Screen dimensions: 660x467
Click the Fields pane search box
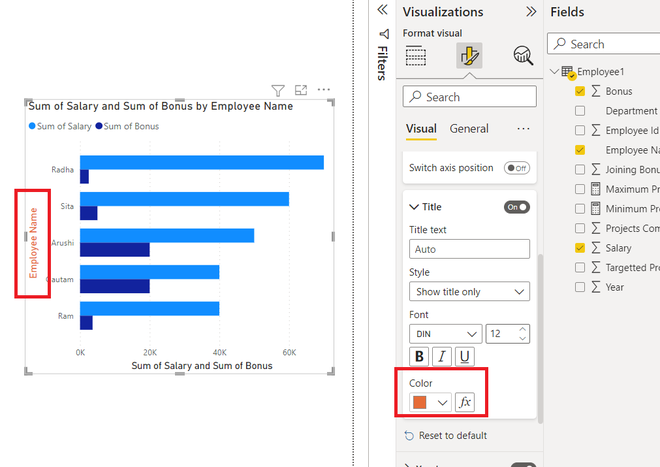click(x=604, y=44)
